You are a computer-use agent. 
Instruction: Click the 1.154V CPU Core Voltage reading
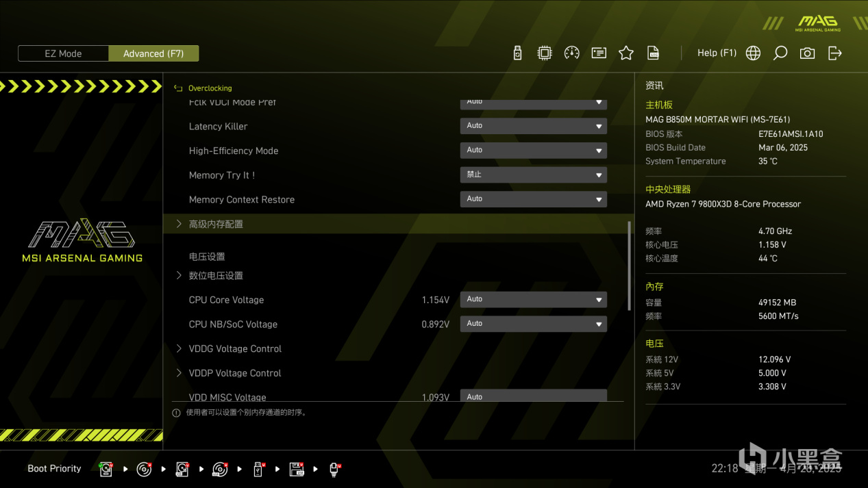[436, 300]
